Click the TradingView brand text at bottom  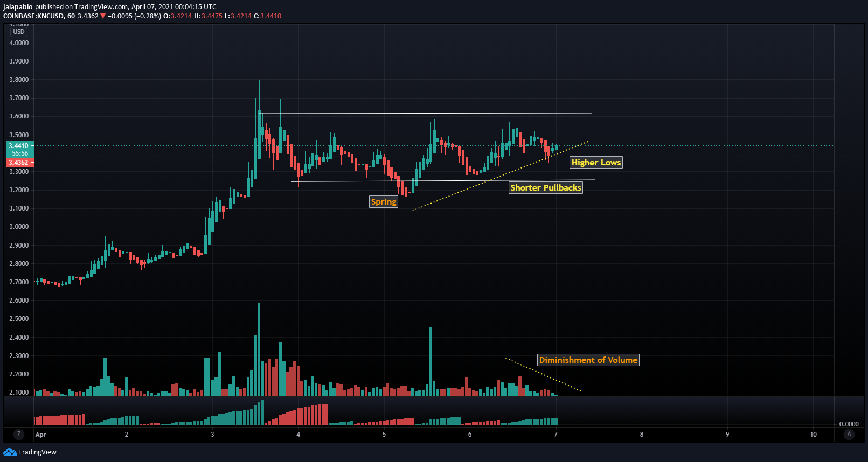pos(37,452)
